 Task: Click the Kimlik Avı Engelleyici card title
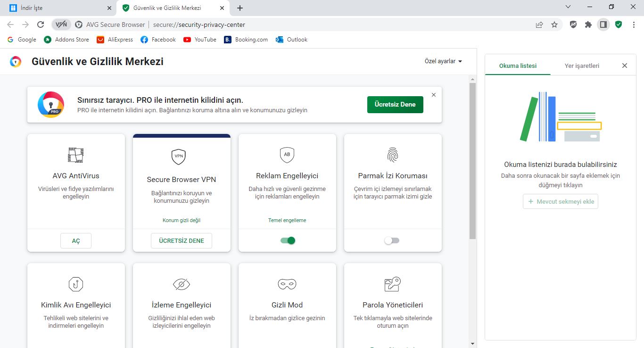(76, 305)
